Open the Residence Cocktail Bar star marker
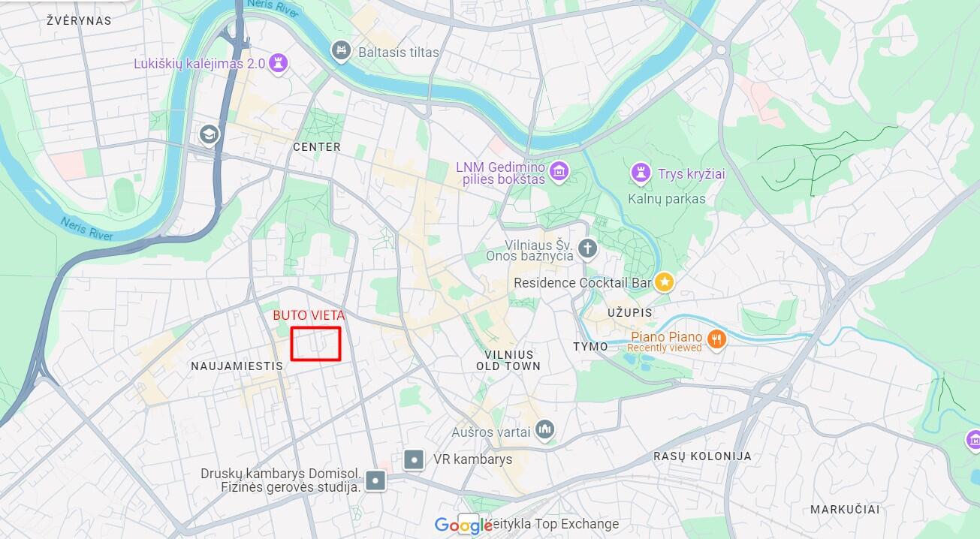Viewport: 980px width, 539px height. (x=664, y=283)
